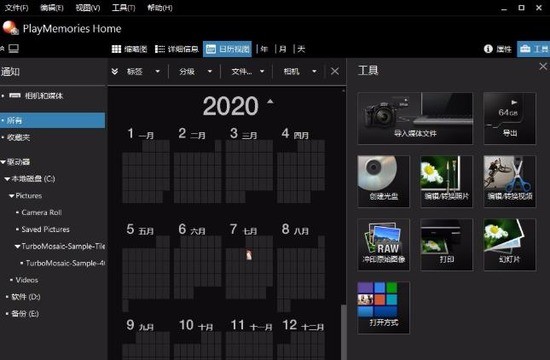Open the 文件(F) menu
This screenshot has width=550, height=360.
click(16, 8)
